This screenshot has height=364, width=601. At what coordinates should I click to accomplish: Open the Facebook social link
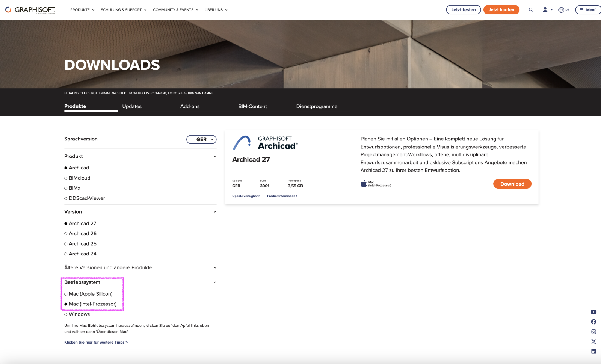coord(593,322)
